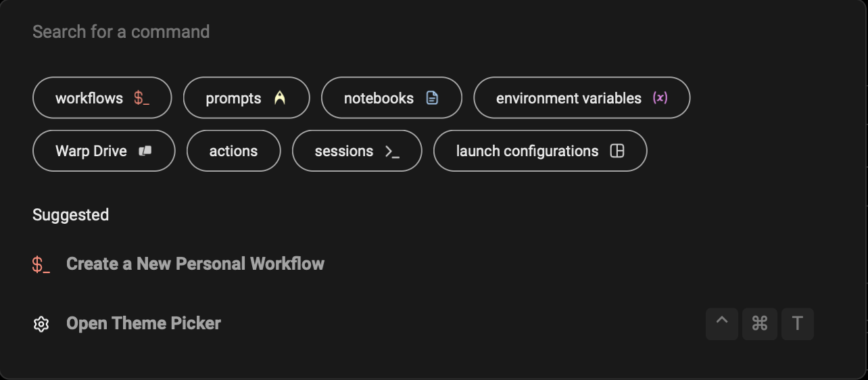The image size is (868, 380).
Task: Click the Warp Drive icon
Action: pos(145,151)
